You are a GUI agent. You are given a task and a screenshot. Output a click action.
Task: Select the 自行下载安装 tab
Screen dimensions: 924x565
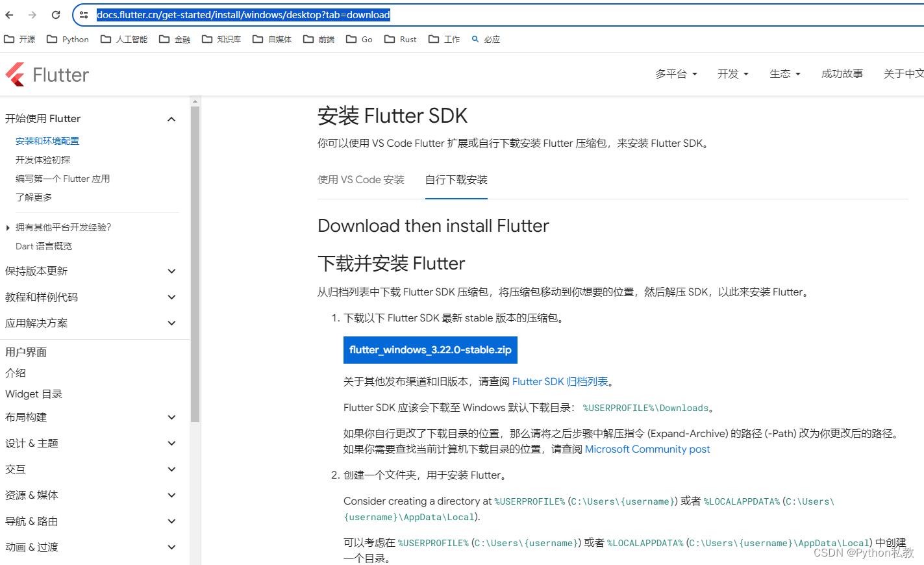point(456,180)
